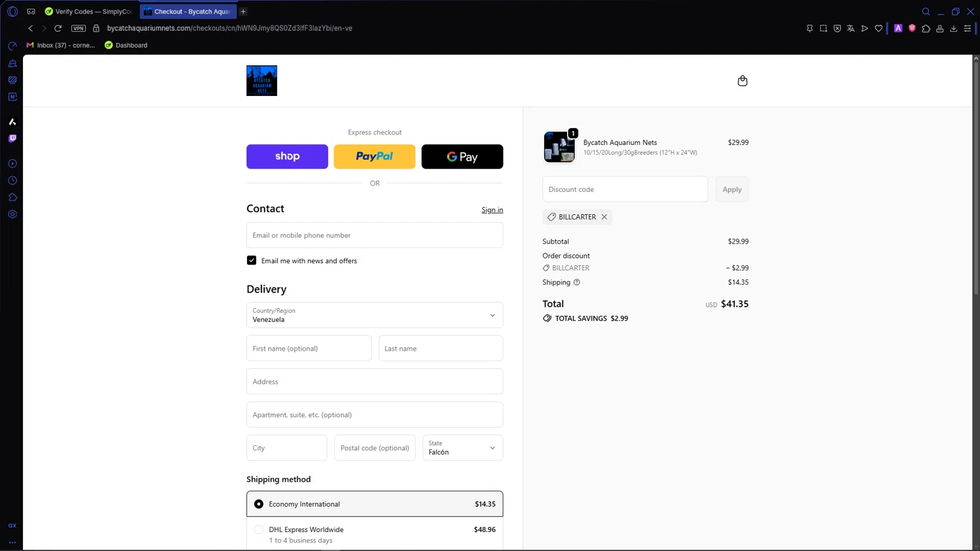Click the Postal code (optional) field
The height and width of the screenshot is (551, 980).
[374, 448]
